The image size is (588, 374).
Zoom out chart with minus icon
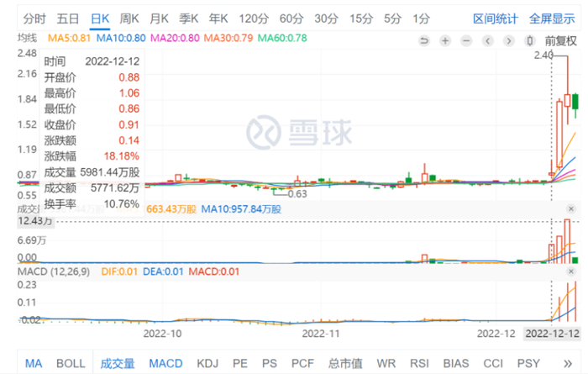pos(466,40)
